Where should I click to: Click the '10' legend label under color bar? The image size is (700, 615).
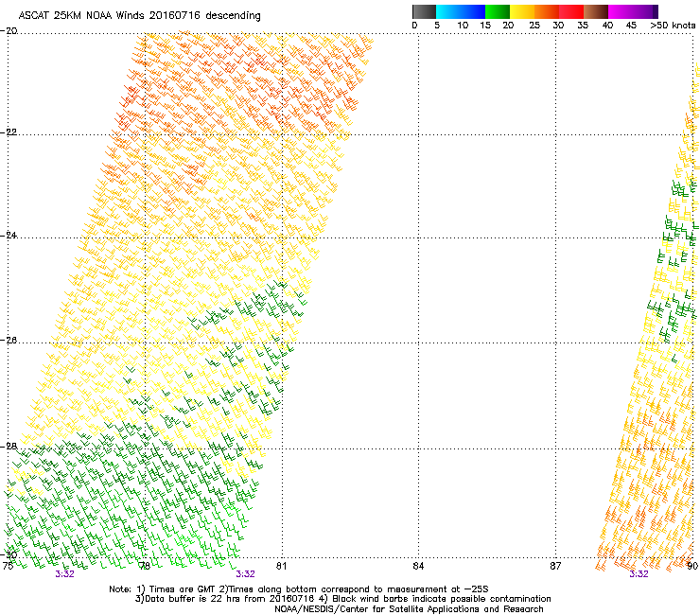point(463,26)
